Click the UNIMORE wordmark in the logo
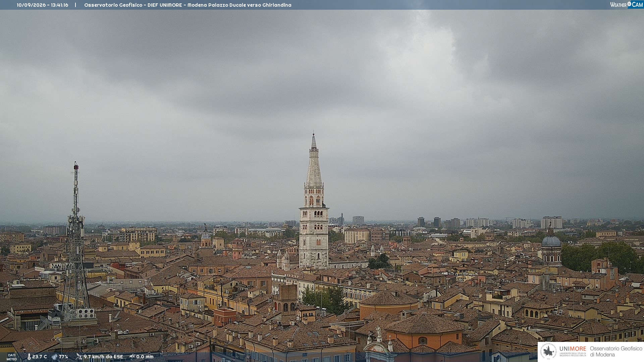 pyautogui.click(x=573, y=349)
